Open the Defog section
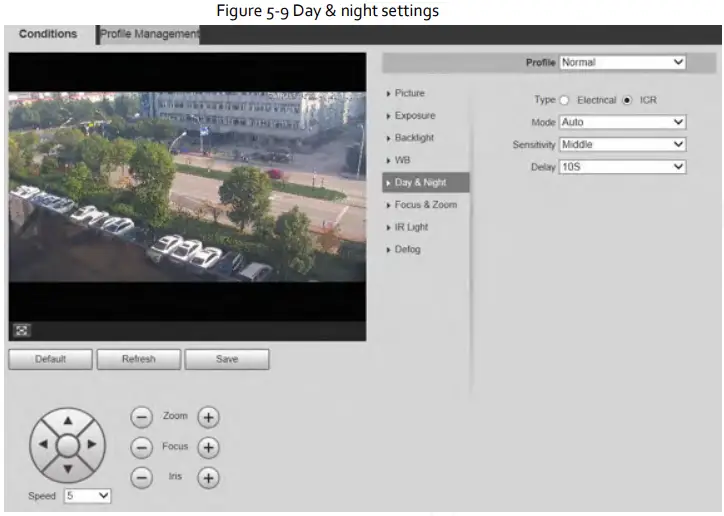This screenshot has height=516, width=724. click(x=407, y=249)
